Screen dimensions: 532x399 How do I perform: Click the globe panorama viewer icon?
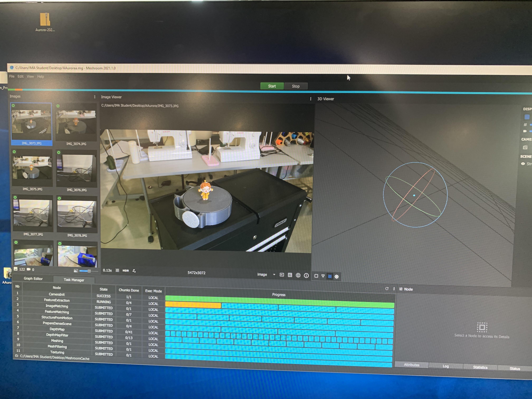pyautogui.click(x=298, y=275)
